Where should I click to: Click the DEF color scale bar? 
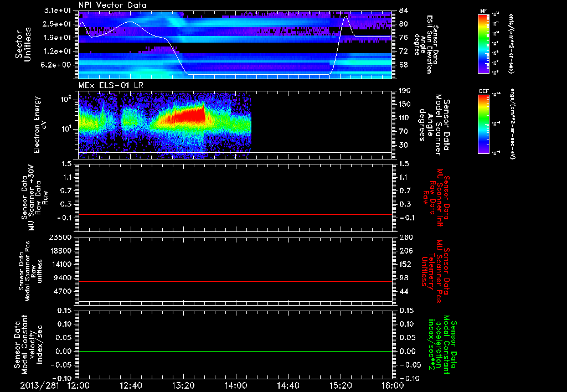click(484, 124)
